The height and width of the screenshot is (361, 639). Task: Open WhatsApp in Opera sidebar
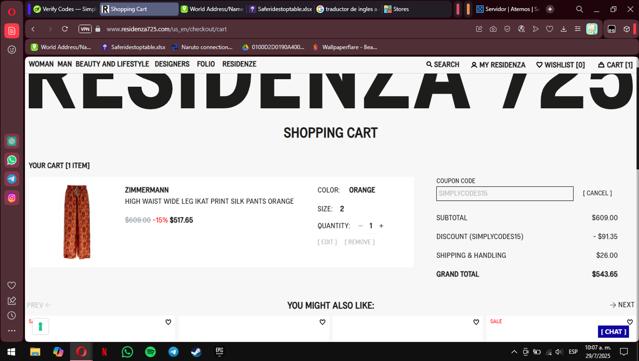point(12,160)
